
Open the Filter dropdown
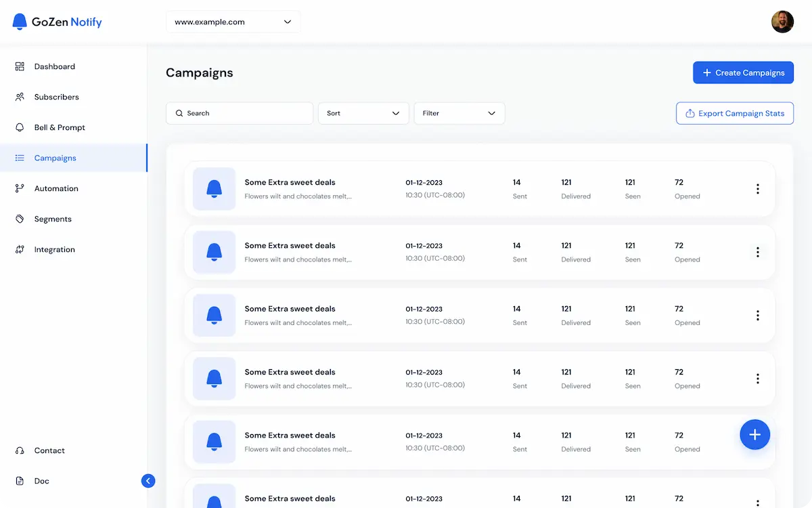(x=459, y=113)
